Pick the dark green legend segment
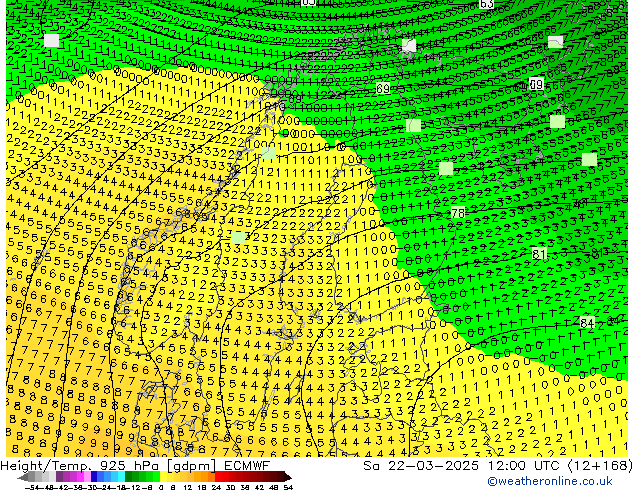Image resolution: width=634 pixels, height=490 pixels. click(x=129, y=477)
